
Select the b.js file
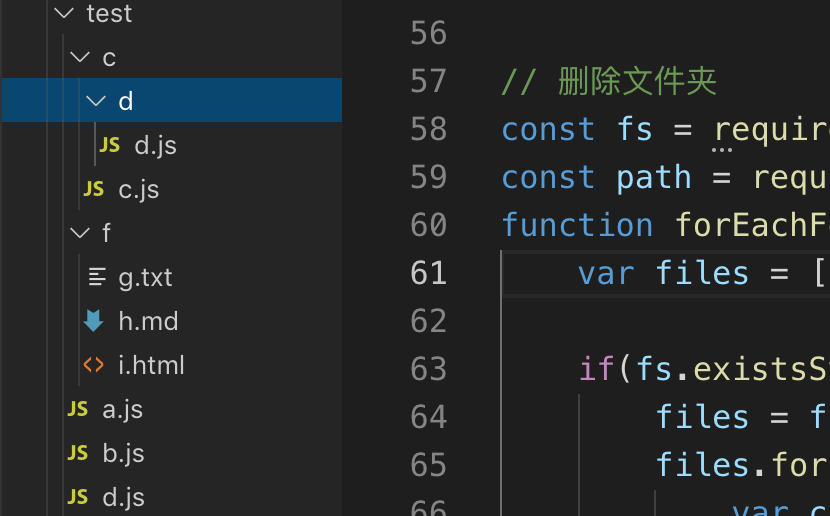coord(123,453)
